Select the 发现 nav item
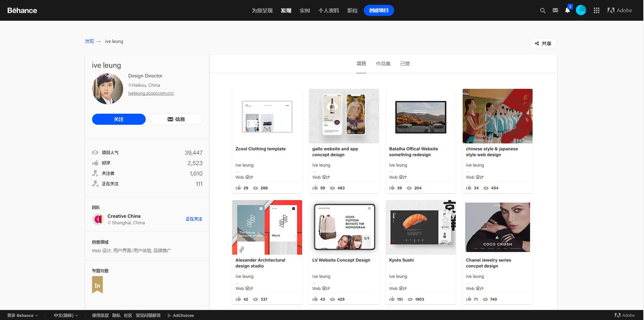Screen dimensions: 644x320 [x=286, y=10]
